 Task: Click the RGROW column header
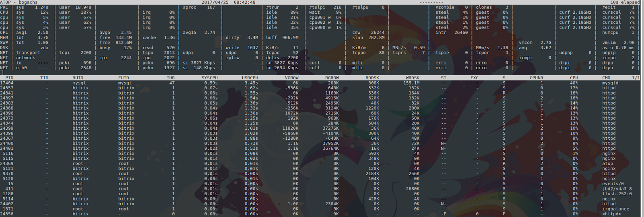point(332,78)
